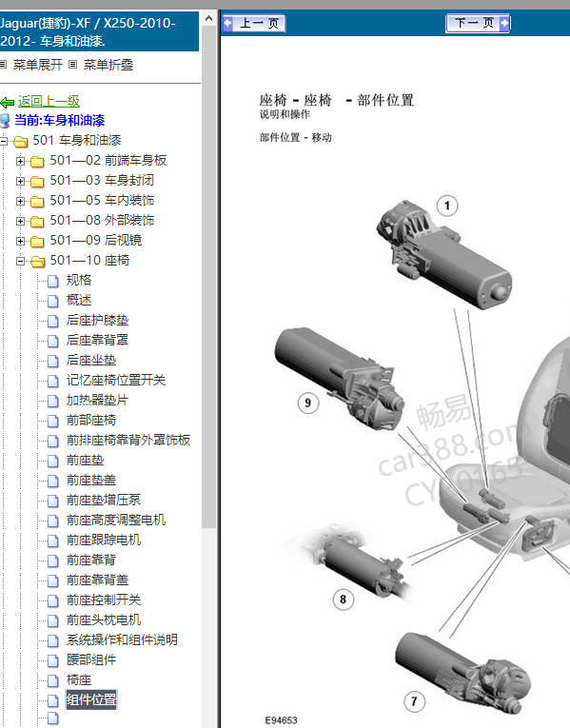This screenshot has width=570, height=728.
Task: Click folder icon of 501—02 前端车身板
Action: click(x=37, y=162)
